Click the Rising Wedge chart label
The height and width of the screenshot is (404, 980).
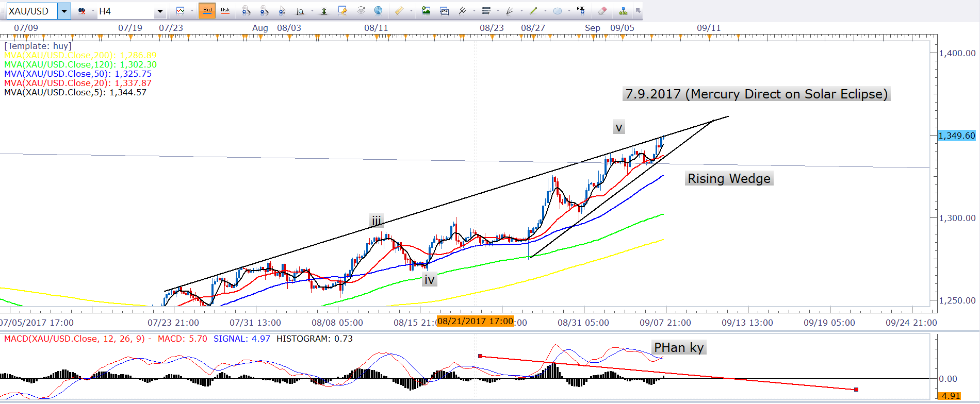coord(729,178)
